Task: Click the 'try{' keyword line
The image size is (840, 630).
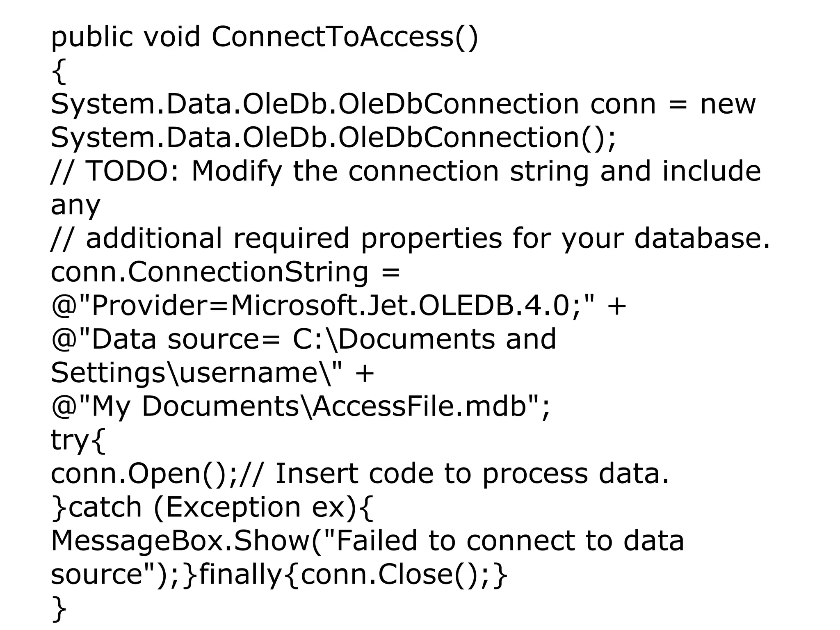Action: tap(78, 440)
